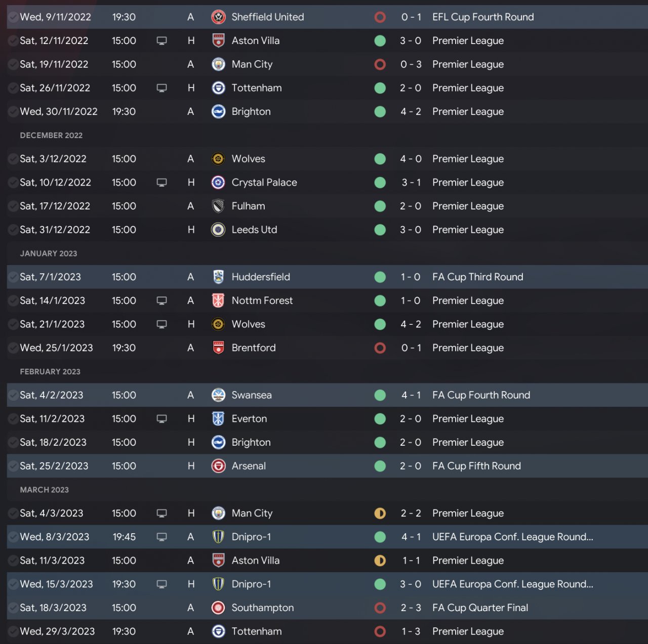Screen dimensions: 648x644
Task: Open the FA Cup Quarter Final link
Action: click(480, 608)
